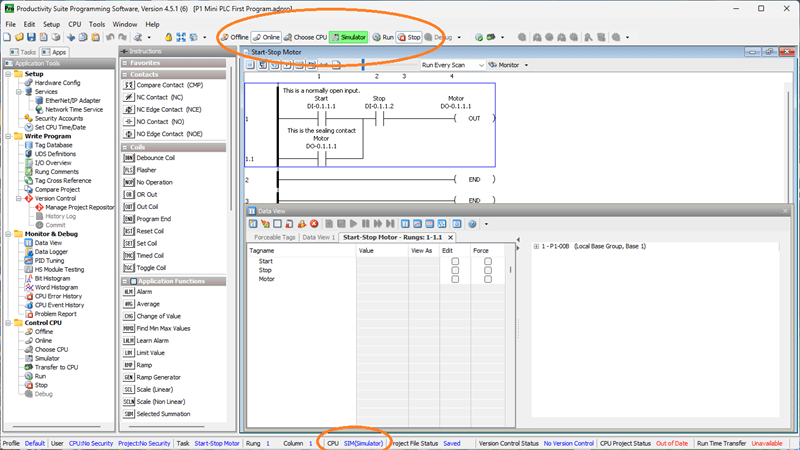
Task: Click the Open Project folder icon
Action: pyautogui.click(x=19, y=37)
